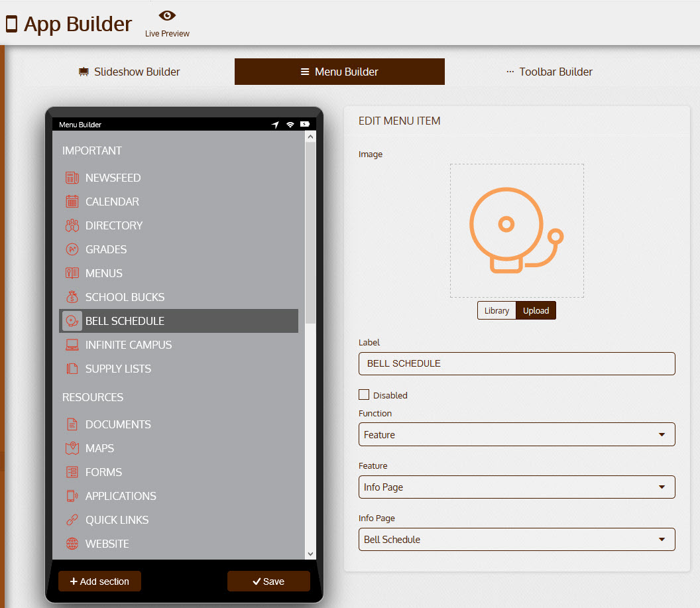
Task: Switch to the Slideshow Builder tab
Action: click(x=129, y=72)
